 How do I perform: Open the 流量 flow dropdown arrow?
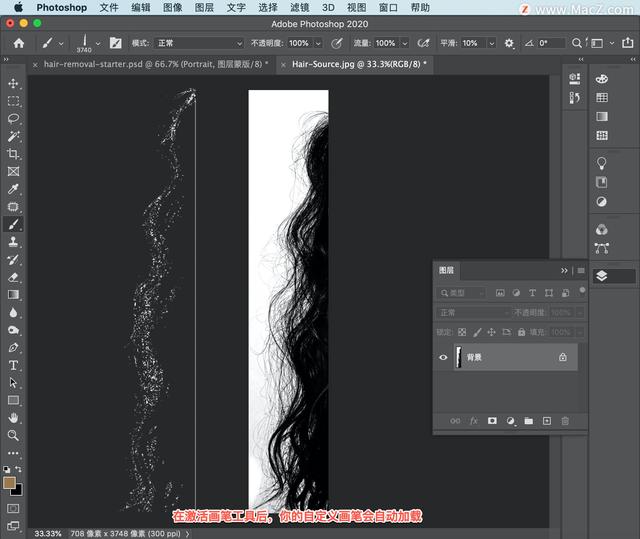pos(405,43)
